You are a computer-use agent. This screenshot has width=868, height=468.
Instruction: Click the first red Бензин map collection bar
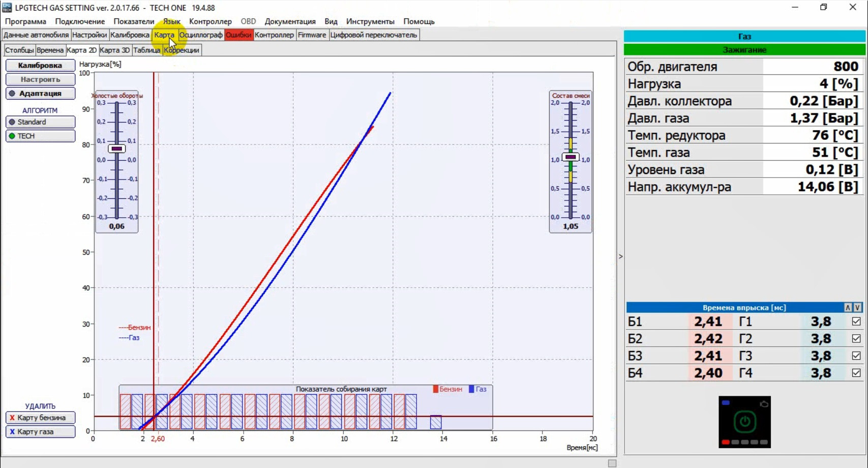(125, 412)
